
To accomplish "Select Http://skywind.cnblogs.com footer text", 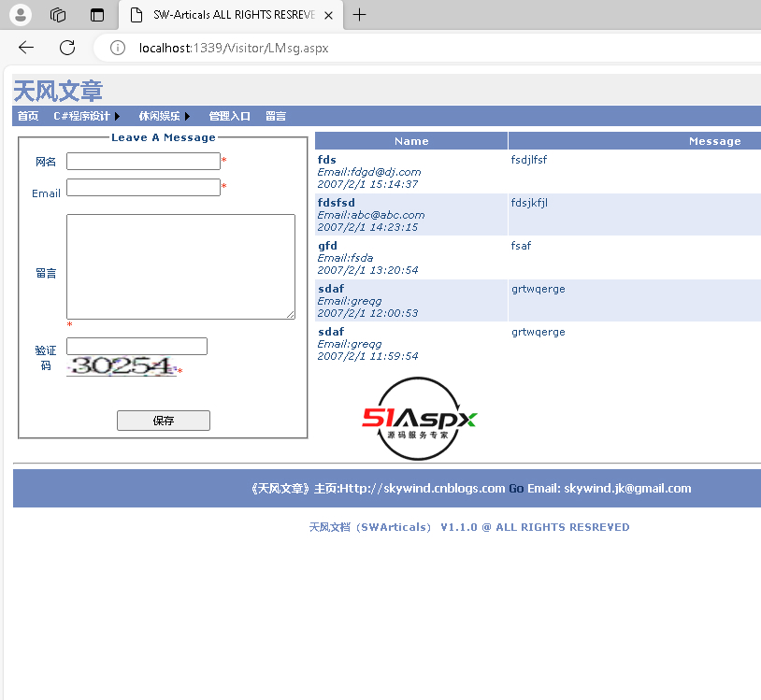I will pyautogui.click(x=422, y=488).
